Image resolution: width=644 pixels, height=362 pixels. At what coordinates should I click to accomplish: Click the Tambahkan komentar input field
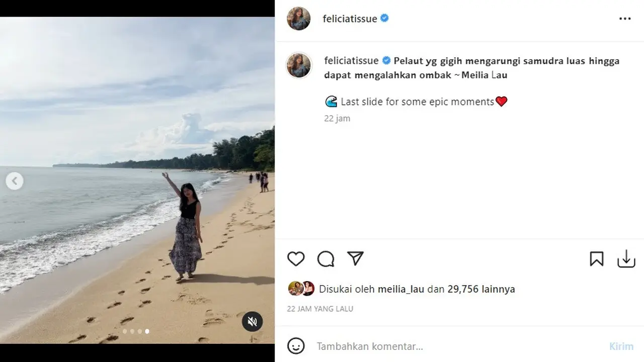[370, 346]
